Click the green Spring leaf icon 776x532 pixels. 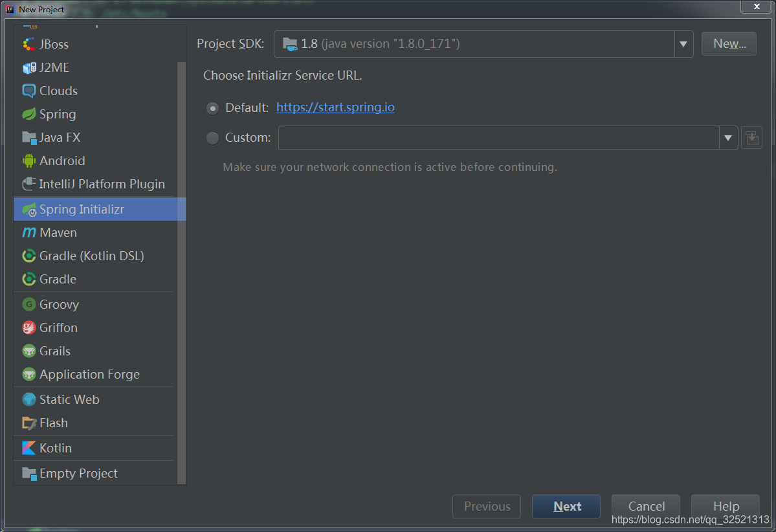[28, 114]
